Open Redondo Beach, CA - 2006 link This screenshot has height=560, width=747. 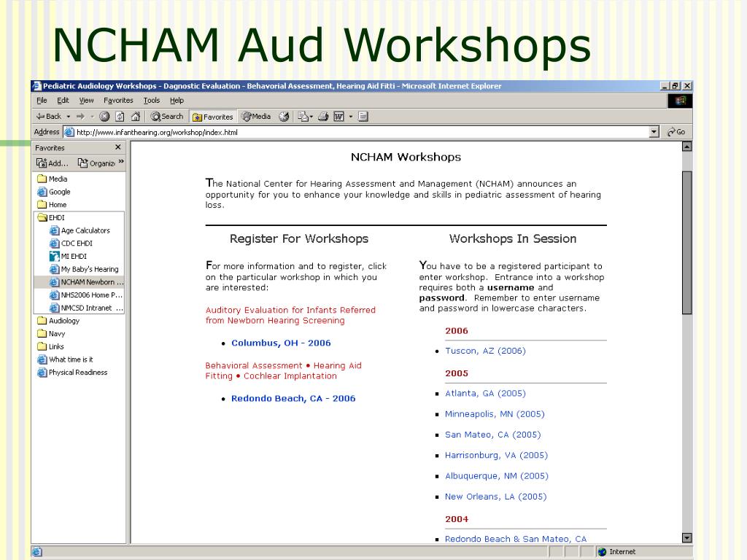pyautogui.click(x=293, y=399)
